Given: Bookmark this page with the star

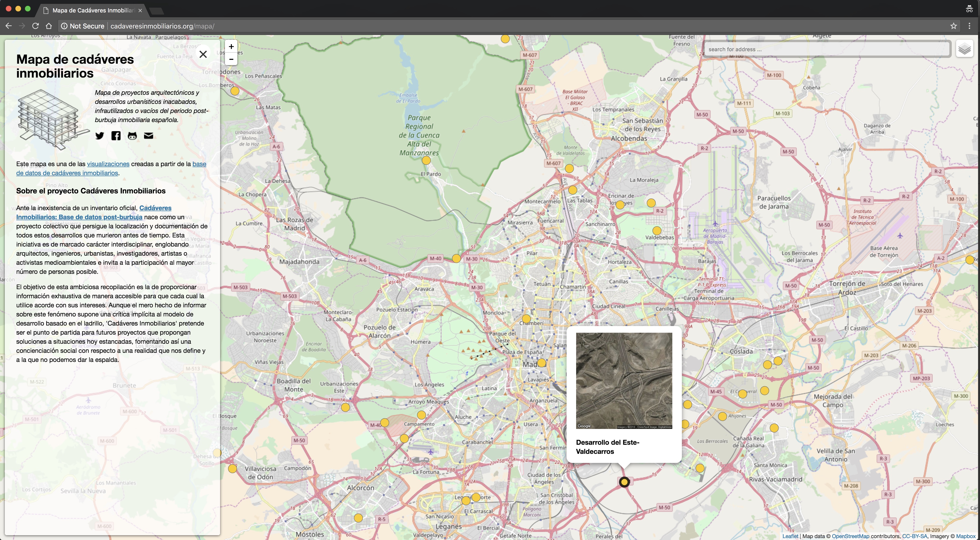Looking at the screenshot, I should [953, 26].
